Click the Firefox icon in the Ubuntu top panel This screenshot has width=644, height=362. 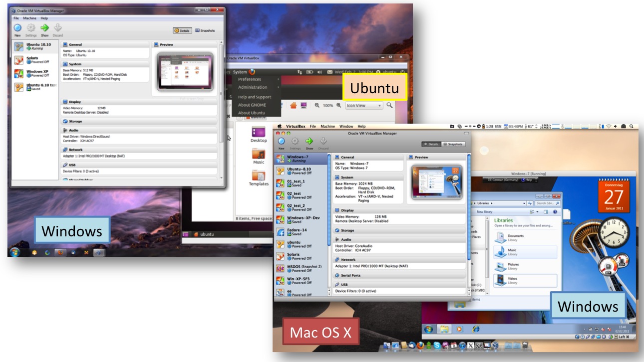click(252, 72)
